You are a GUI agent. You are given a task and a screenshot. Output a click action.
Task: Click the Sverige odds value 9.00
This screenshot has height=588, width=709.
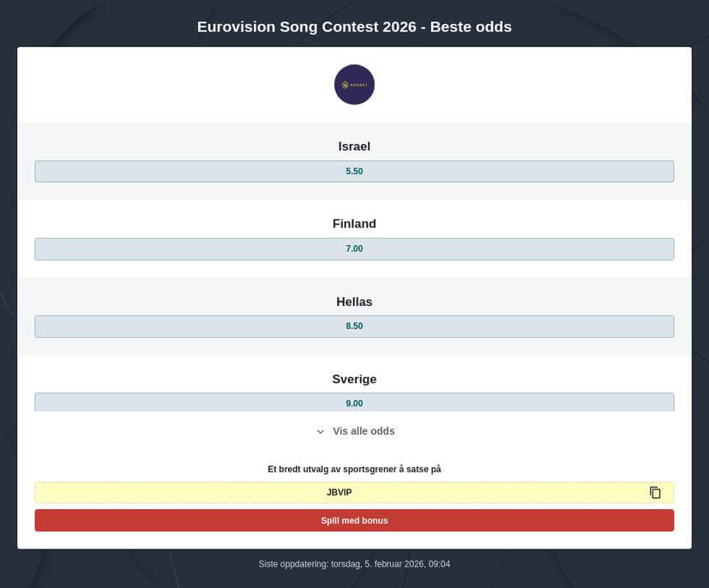tap(354, 403)
